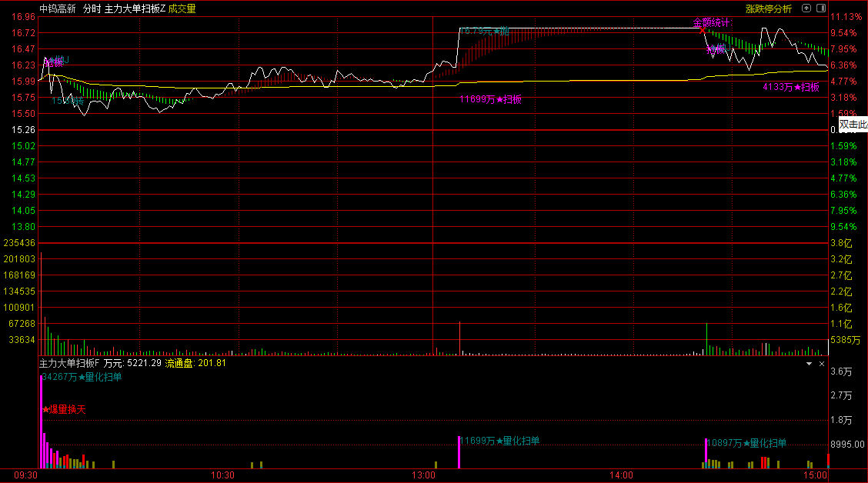Click the 11699万★扫板 annotation on price chart
Viewport: 868px width, 483px height.
(490, 99)
